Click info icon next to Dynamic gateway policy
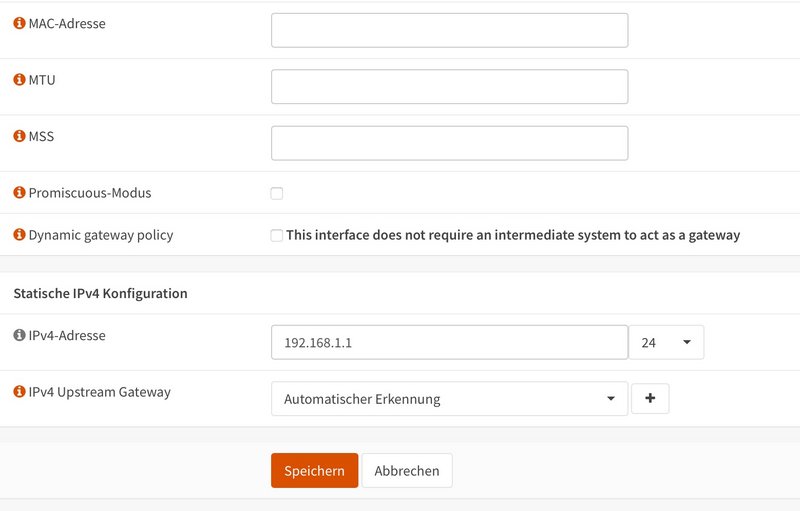Screen dimensions: 800x511 [19, 234]
